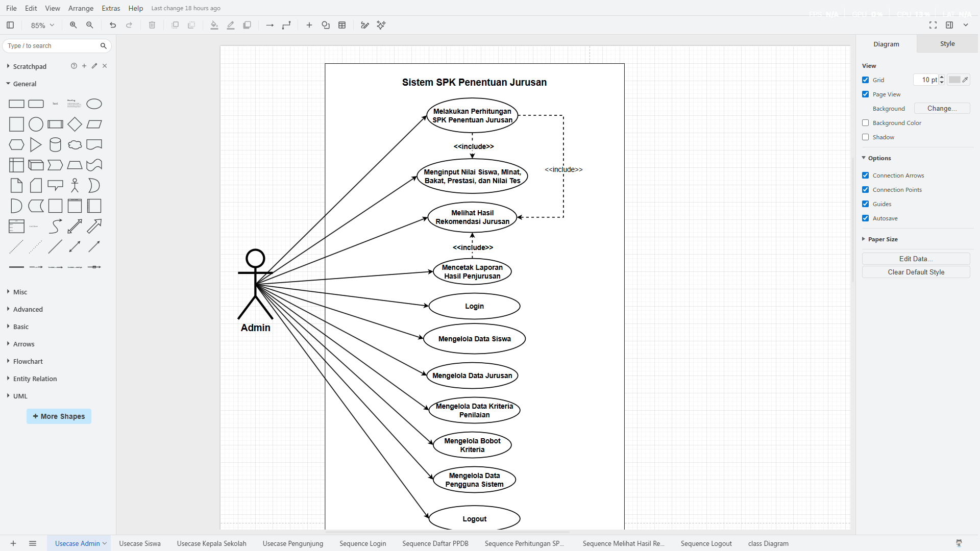Click the delete trash icon
980x551 pixels.
152,25
